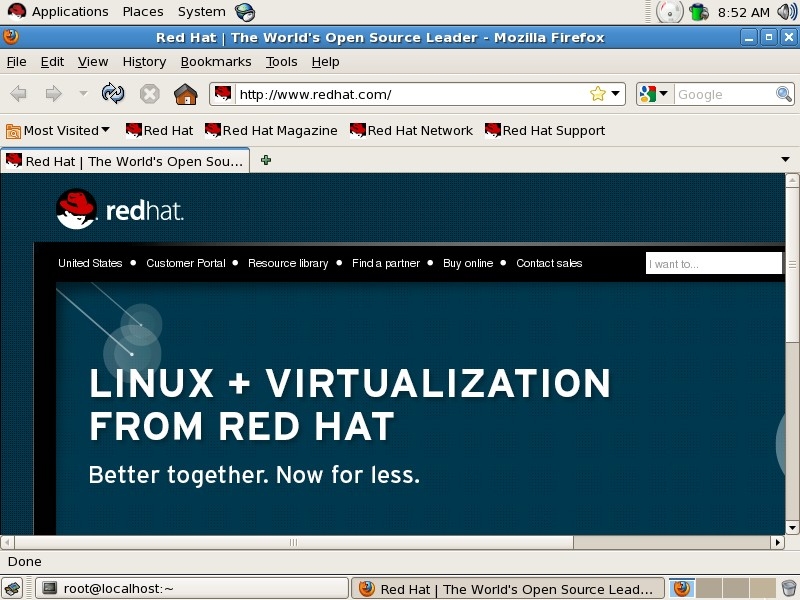The image size is (800, 600).
Task: Switch to root@localhost terminal in taskbar
Action: [191, 588]
